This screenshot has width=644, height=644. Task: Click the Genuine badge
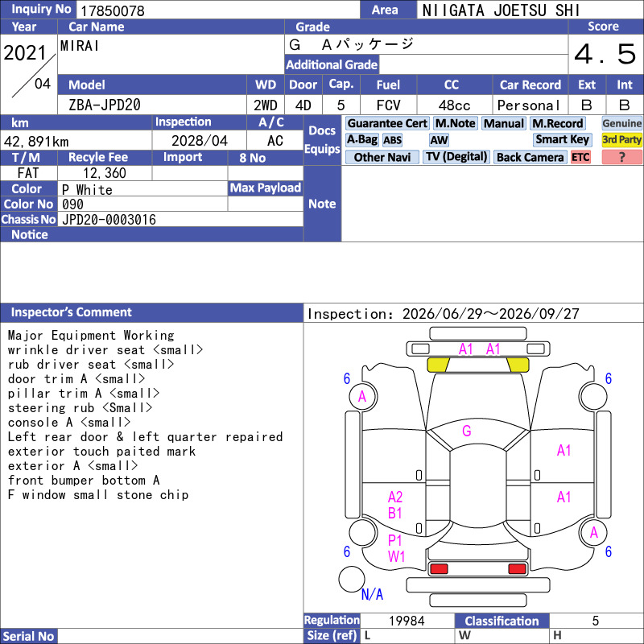point(621,123)
